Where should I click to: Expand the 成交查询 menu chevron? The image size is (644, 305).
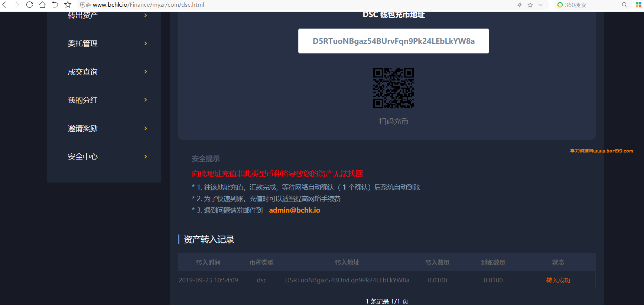(x=146, y=72)
